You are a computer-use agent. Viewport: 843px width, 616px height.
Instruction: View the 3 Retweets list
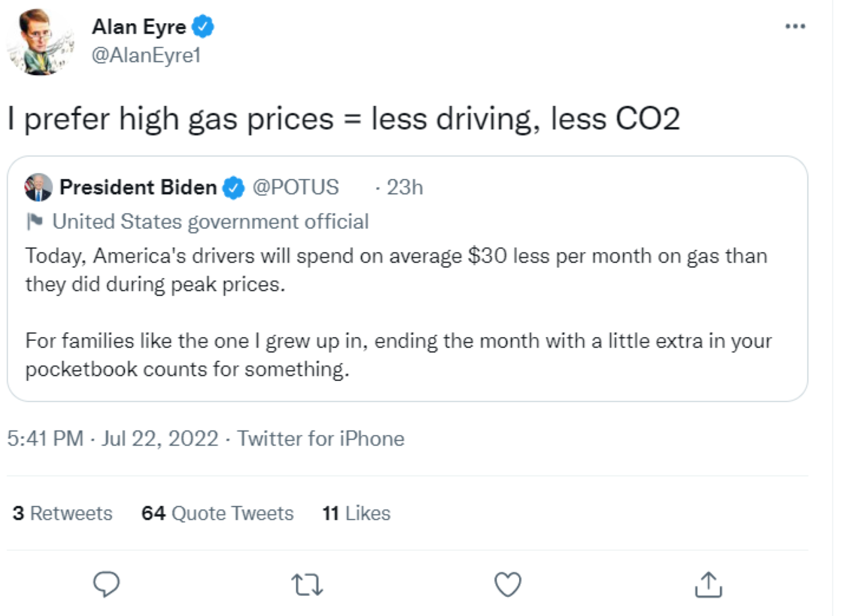tap(62, 513)
